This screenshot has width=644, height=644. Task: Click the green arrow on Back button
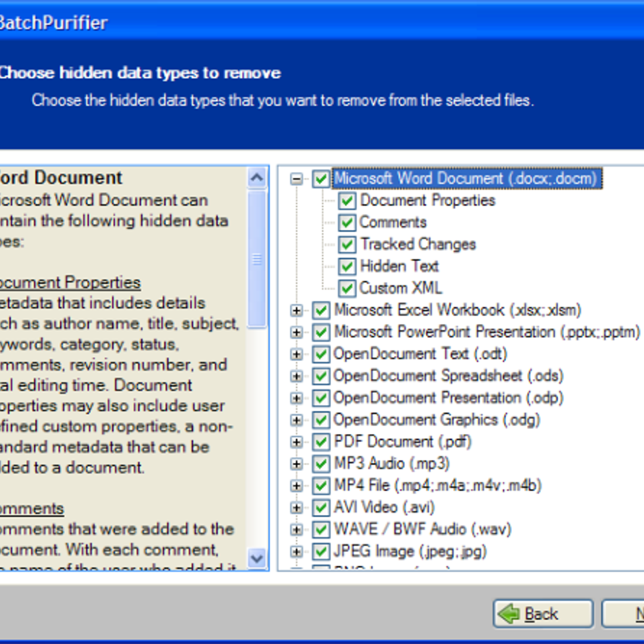509,614
